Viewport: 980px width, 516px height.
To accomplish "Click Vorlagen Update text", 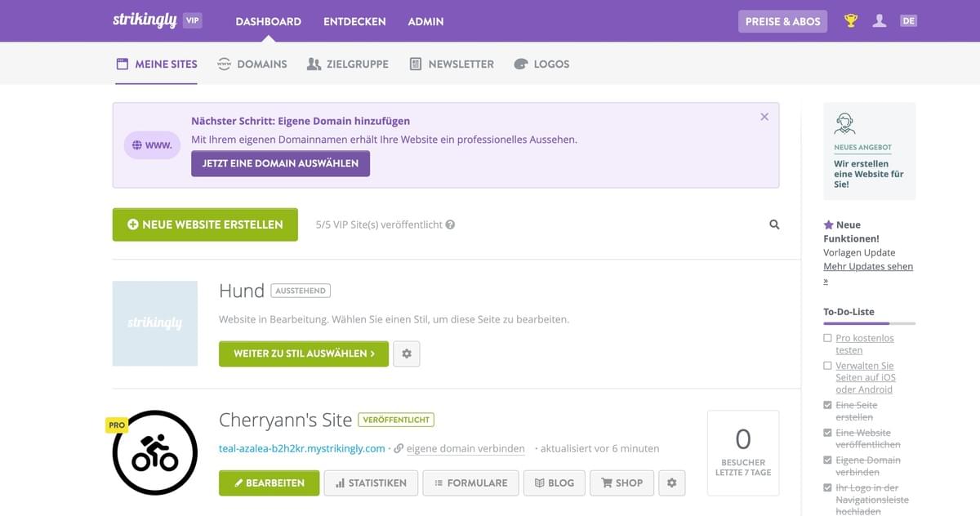I will (859, 253).
